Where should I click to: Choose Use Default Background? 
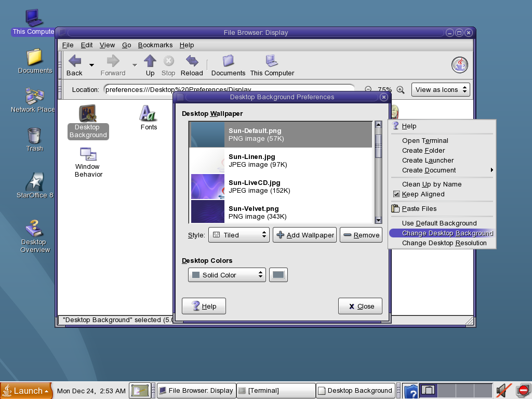[x=442, y=223]
